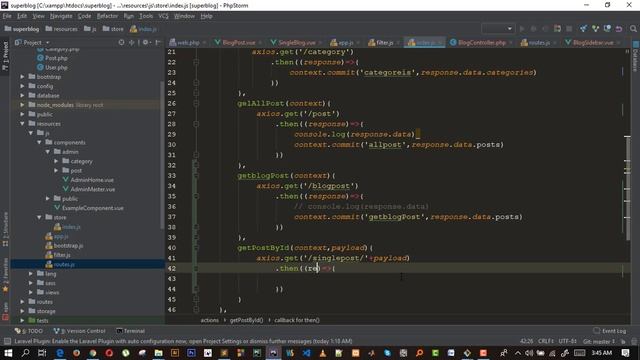The width and height of the screenshot is (640, 360).
Task: Open Search Everywhere magnifier icon
Action: pos(633,29)
